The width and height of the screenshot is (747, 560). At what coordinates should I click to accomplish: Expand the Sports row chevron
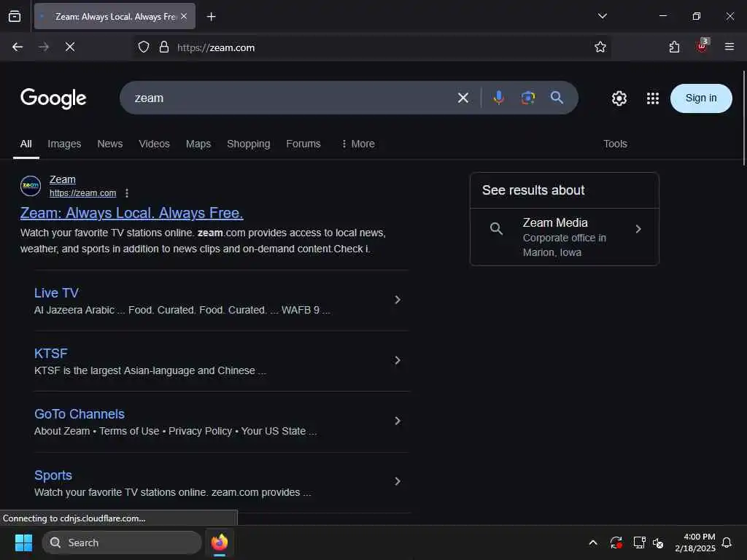[x=398, y=481]
